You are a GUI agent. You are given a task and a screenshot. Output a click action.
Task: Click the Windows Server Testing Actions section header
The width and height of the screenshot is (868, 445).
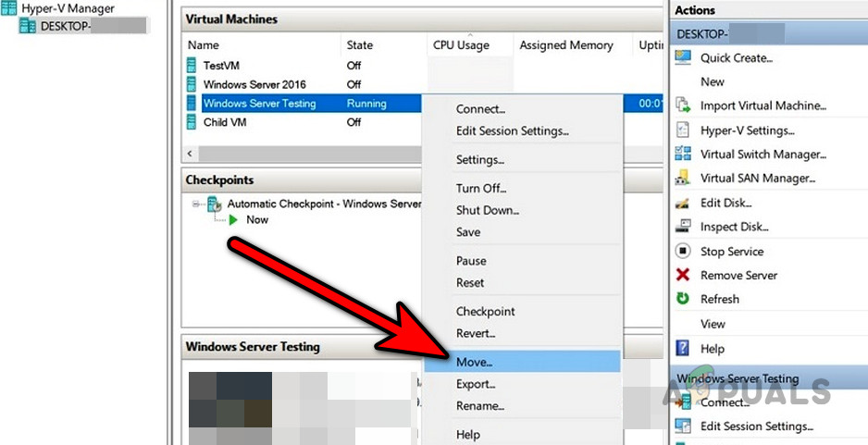point(768,378)
